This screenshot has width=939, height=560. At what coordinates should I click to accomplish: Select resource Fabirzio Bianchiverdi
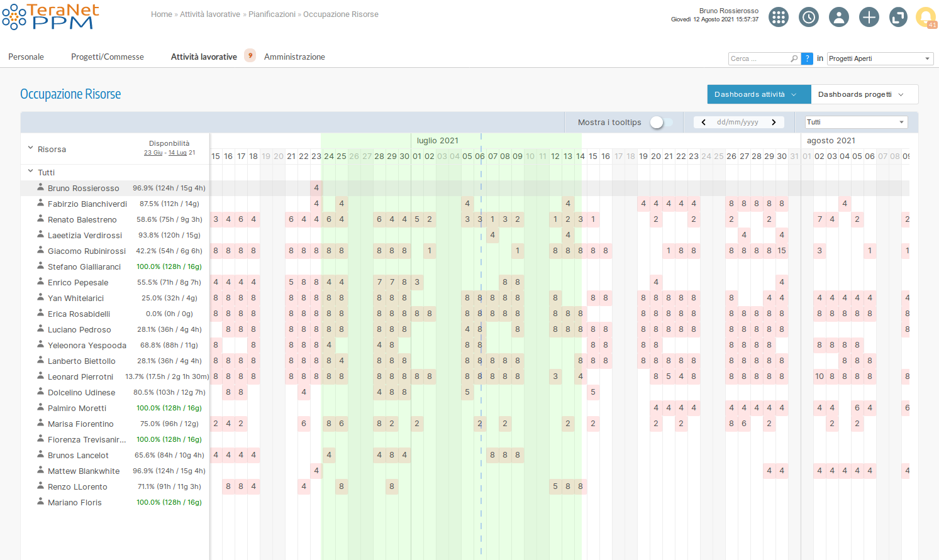(87, 204)
